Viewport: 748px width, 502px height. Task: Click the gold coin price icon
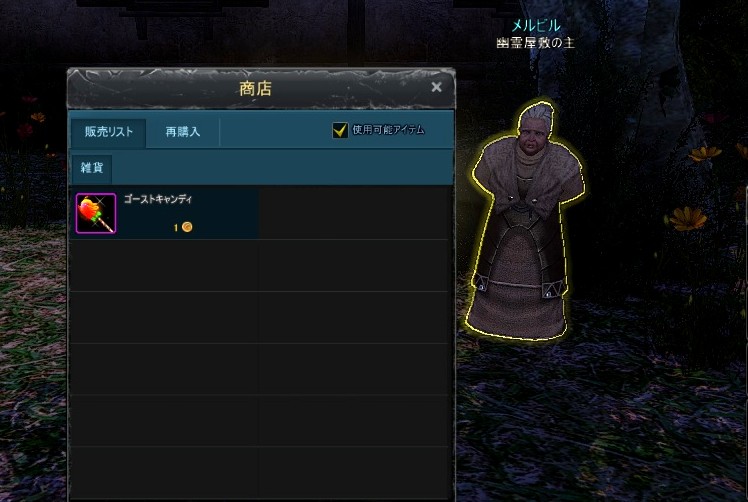coord(187,227)
